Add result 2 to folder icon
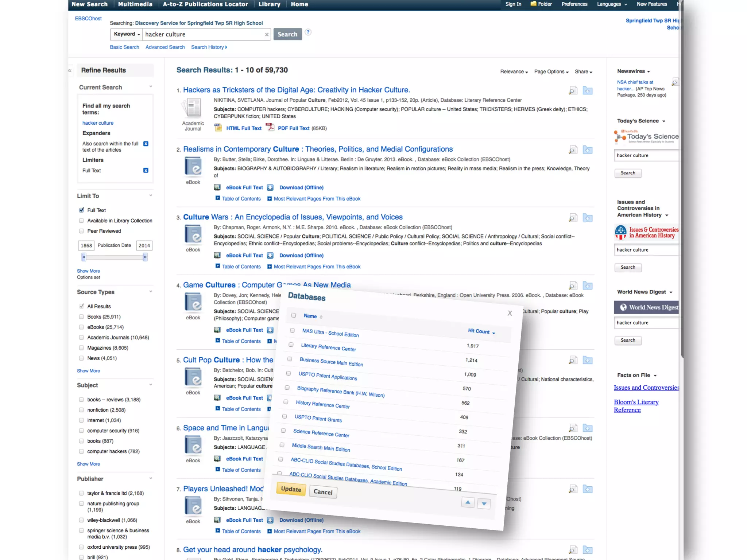This screenshot has height=560, width=747. click(587, 150)
